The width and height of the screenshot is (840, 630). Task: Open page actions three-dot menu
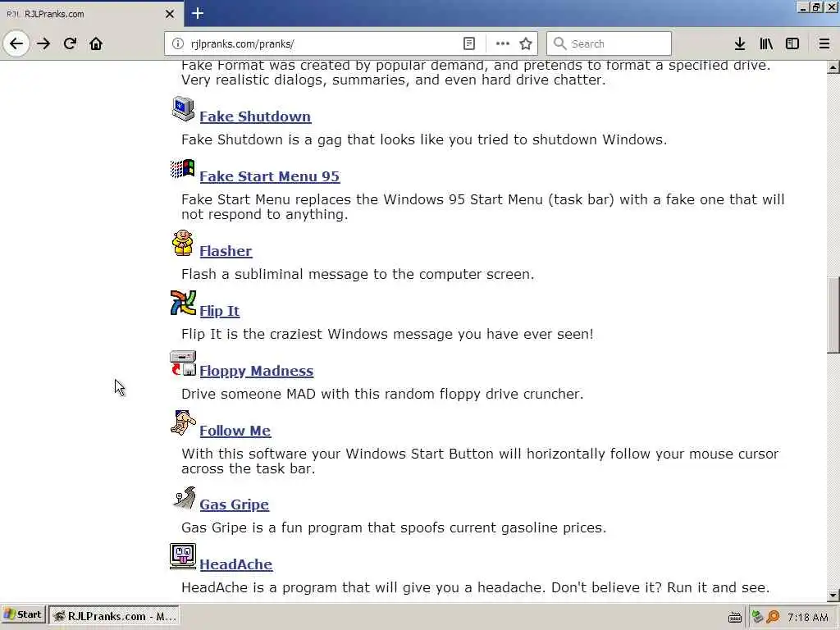point(503,44)
